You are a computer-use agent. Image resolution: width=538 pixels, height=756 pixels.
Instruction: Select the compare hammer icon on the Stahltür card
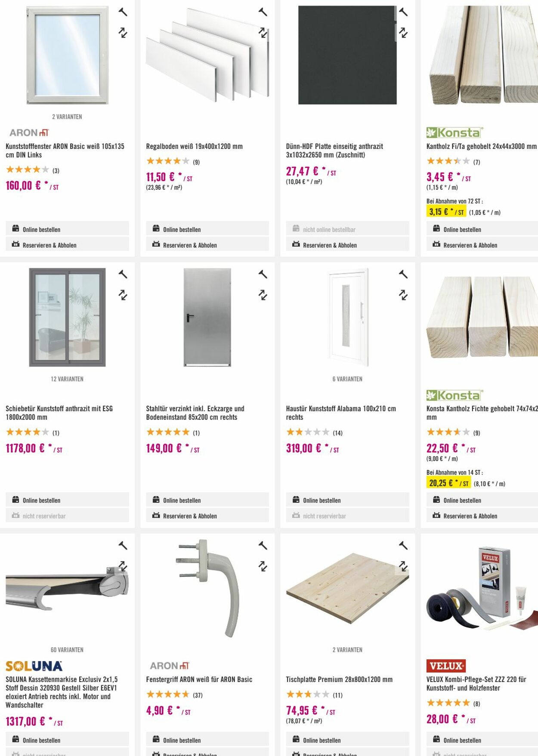pyautogui.click(x=263, y=273)
